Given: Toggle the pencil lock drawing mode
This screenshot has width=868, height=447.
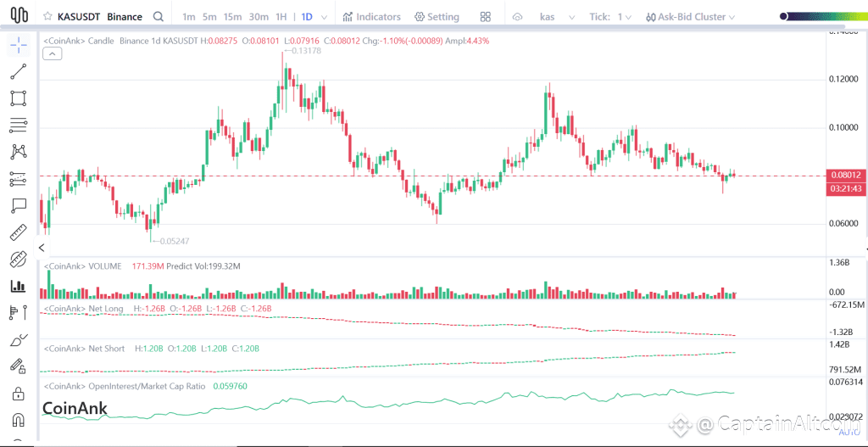Looking at the screenshot, I should pyautogui.click(x=19, y=366).
